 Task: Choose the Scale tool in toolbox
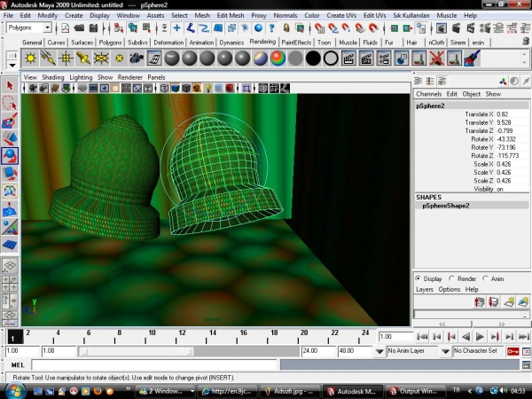click(10, 174)
